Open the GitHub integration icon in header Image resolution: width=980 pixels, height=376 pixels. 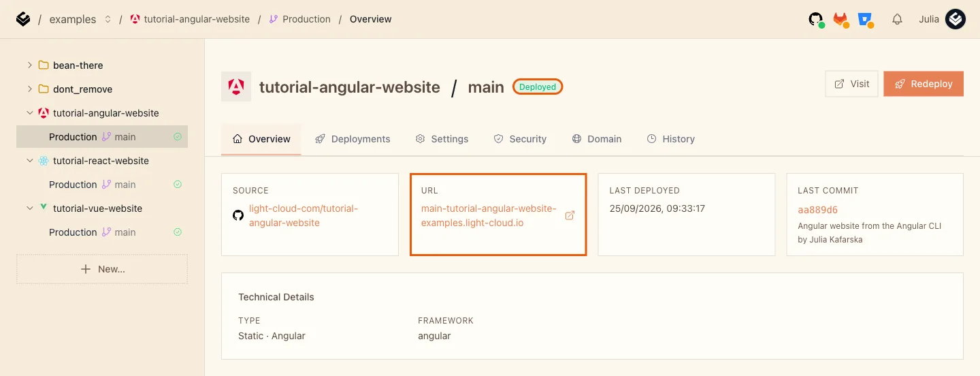tap(816, 19)
